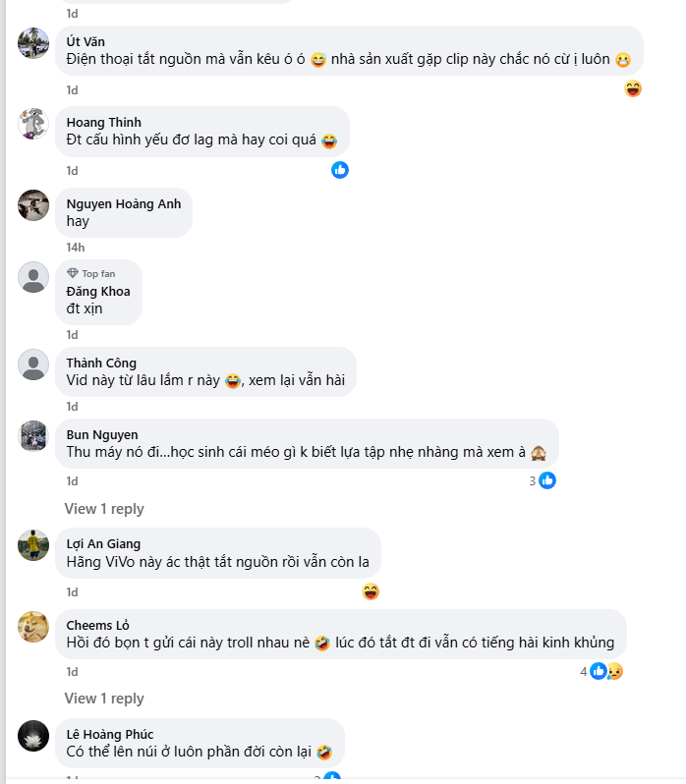Open the Bun Nguyen profile name link

(x=102, y=435)
